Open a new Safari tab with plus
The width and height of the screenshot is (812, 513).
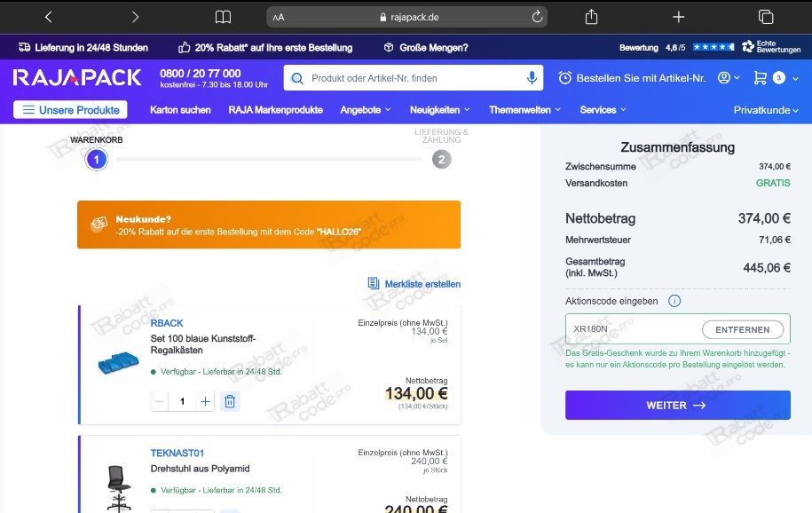pyautogui.click(x=678, y=17)
